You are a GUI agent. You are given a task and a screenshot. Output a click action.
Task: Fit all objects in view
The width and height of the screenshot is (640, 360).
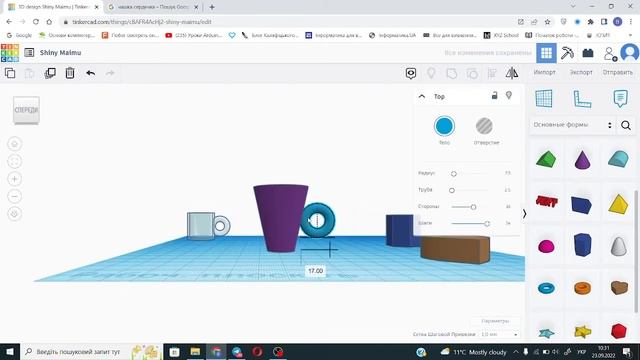coord(15,162)
